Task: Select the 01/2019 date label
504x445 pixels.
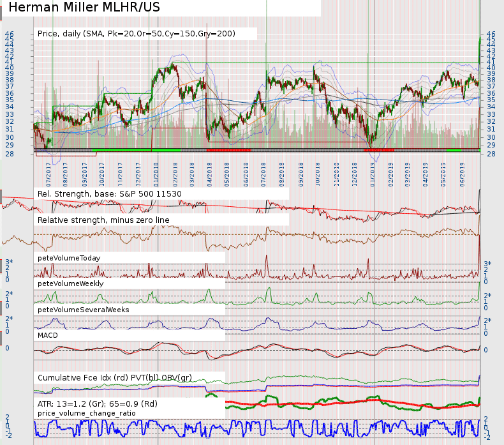Action: pyautogui.click(x=373, y=174)
